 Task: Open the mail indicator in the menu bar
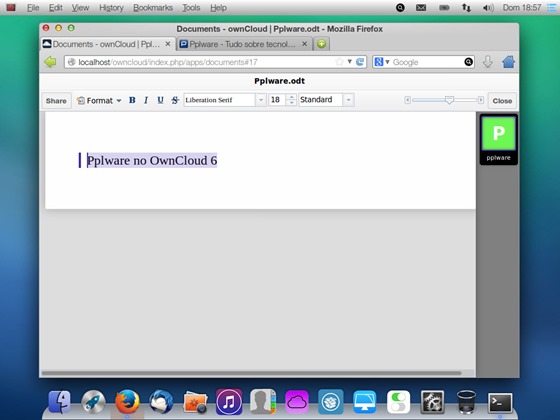[x=421, y=8]
